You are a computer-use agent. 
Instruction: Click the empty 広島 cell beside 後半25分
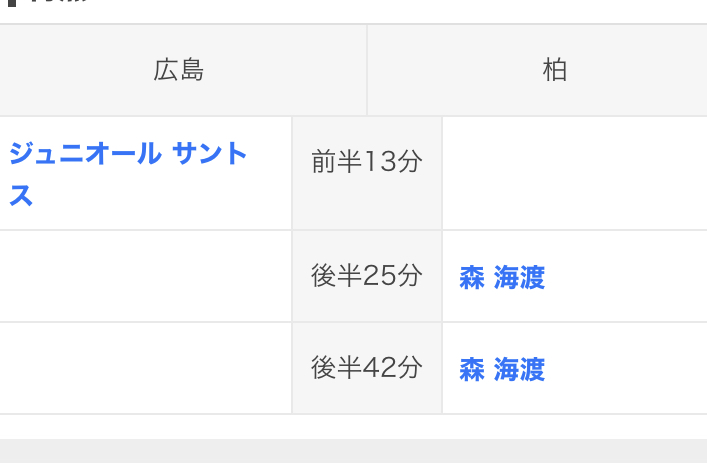pos(146,276)
